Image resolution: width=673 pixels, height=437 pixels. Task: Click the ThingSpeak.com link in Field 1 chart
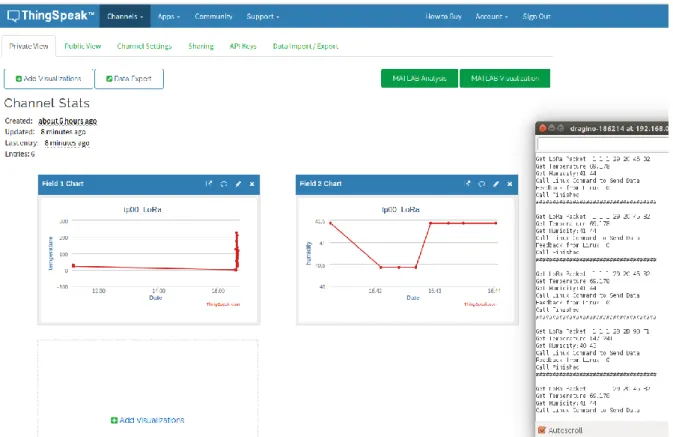[x=223, y=304]
